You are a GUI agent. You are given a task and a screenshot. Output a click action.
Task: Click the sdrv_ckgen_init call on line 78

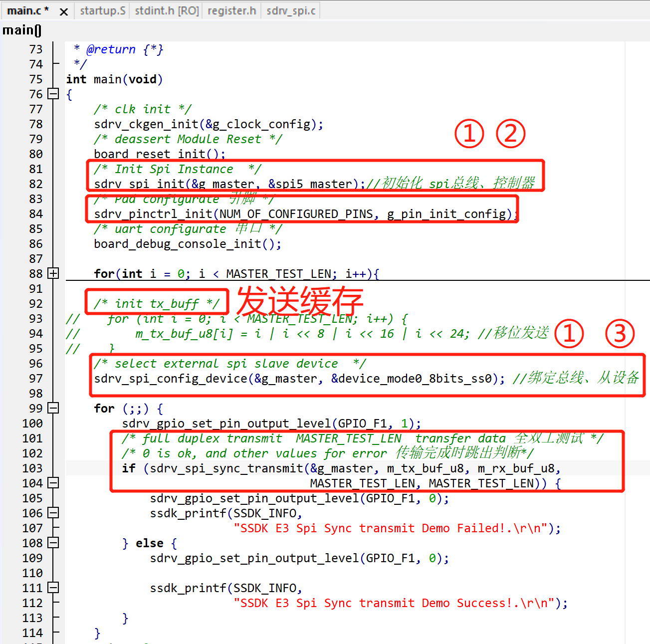(146, 124)
